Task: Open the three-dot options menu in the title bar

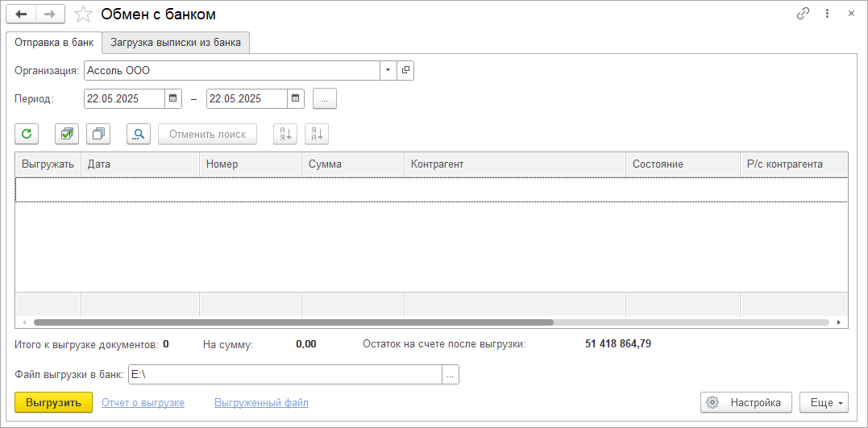Action: 827,15
